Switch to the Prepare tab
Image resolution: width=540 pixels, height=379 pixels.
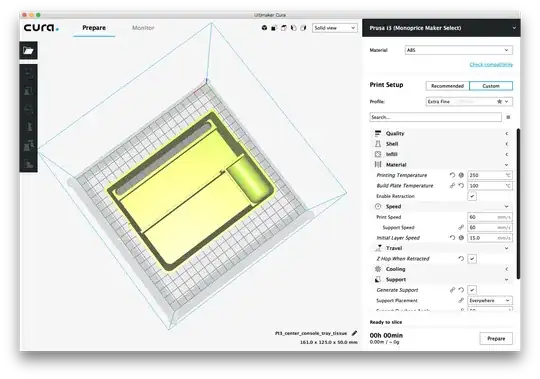[x=94, y=28]
